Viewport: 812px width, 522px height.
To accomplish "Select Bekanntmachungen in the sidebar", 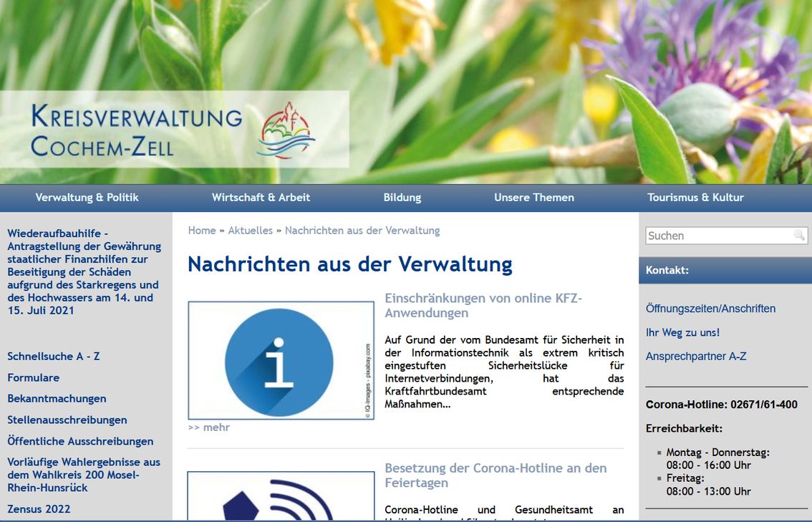I will [x=57, y=399].
